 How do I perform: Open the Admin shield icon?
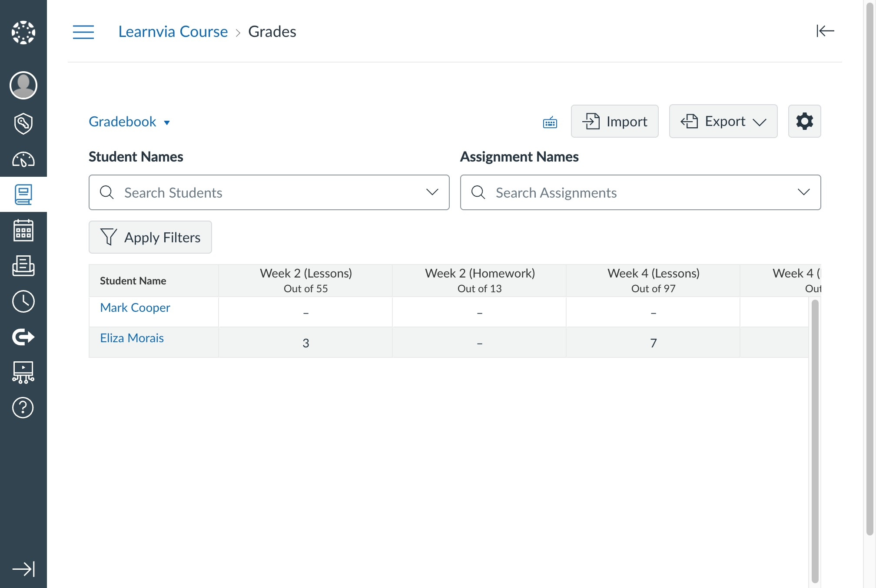(23, 124)
